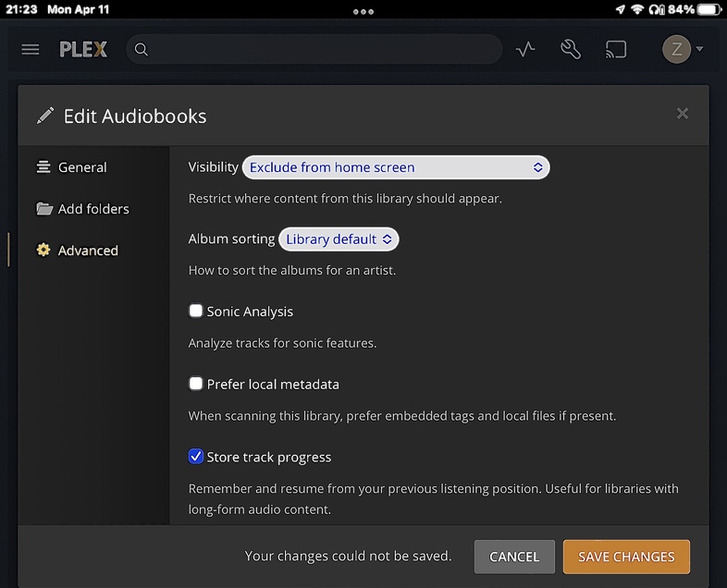Check Prefer local metadata
This screenshot has height=588, width=727.
(196, 384)
